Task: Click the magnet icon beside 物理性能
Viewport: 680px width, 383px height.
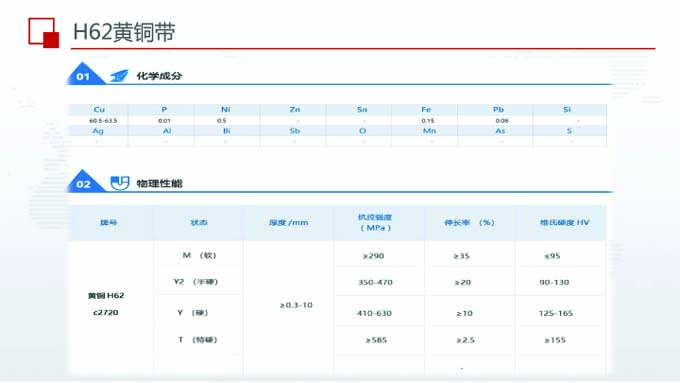Action: 120,183
